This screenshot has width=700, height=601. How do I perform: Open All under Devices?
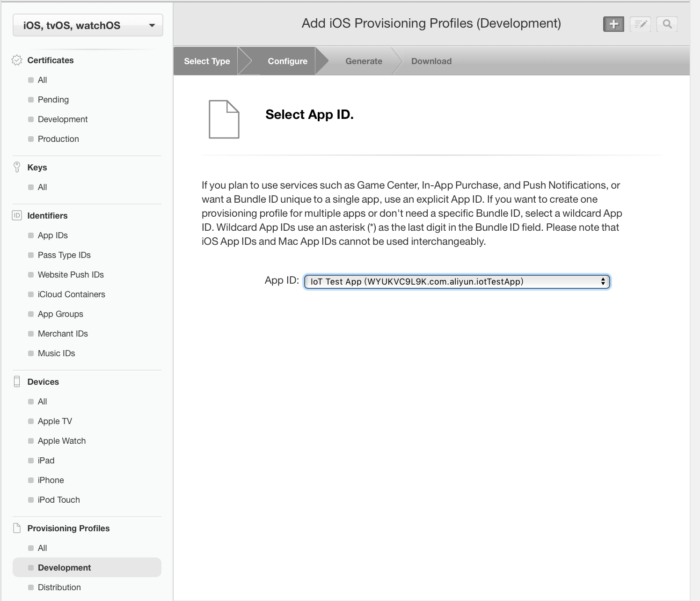pos(42,402)
